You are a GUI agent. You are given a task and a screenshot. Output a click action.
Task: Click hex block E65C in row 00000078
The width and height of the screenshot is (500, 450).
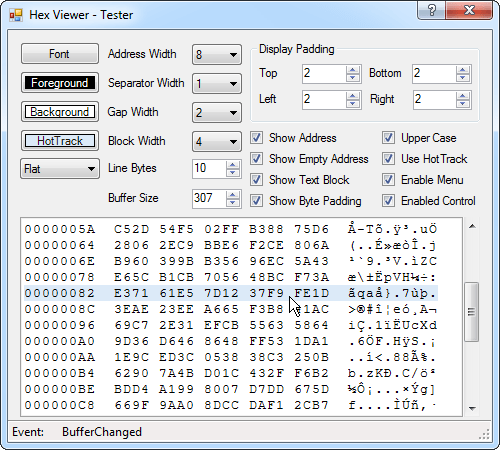click(132, 277)
